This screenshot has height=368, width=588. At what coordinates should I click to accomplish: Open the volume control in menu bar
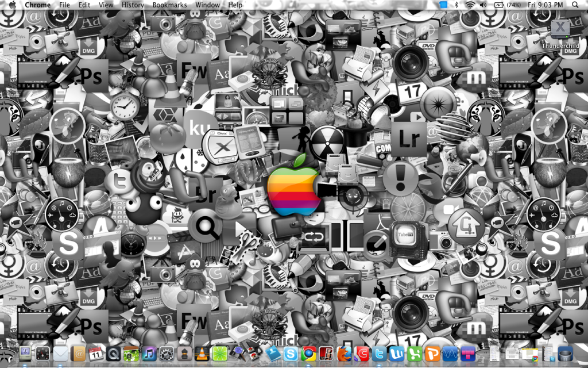(x=483, y=5)
